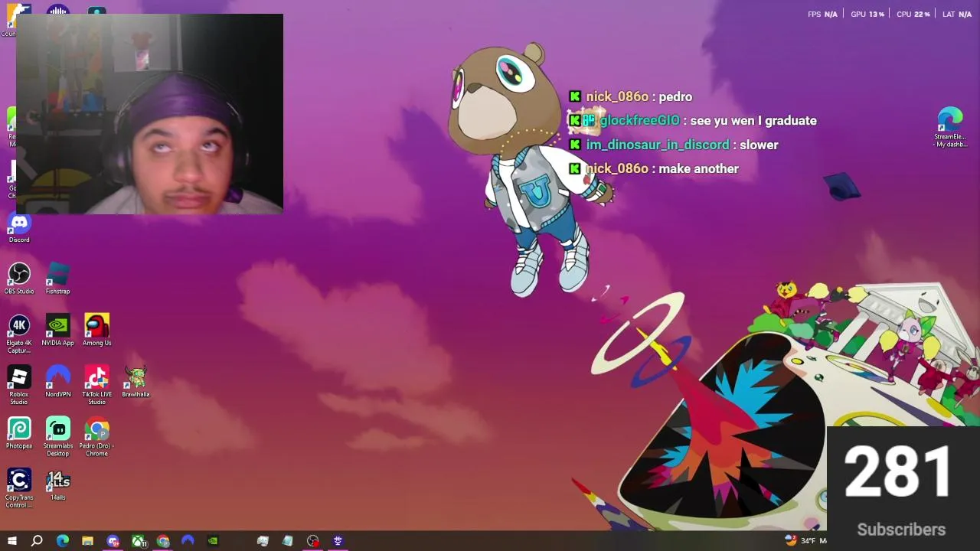Open Elgato 4K Capture shortcut
This screenshot has height=551, width=980.
pyautogui.click(x=19, y=334)
